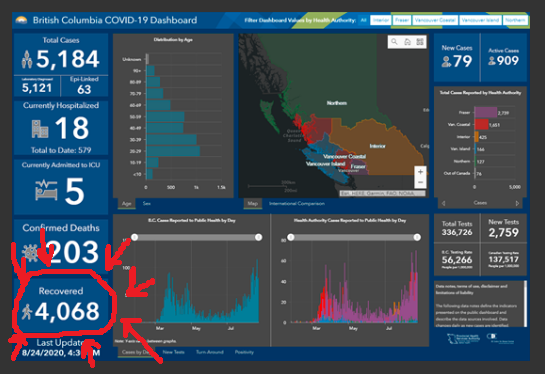
Task: Click the ICU bed icon
Action: tap(46, 190)
